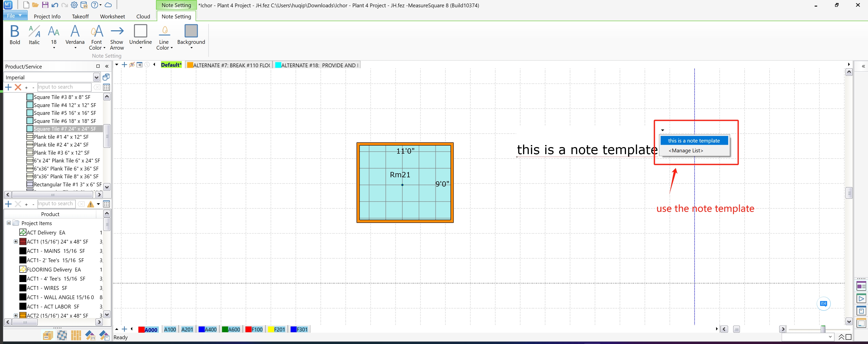The height and width of the screenshot is (344, 868).
Task: Click the <Manage List> option
Action: coord(686,150)
